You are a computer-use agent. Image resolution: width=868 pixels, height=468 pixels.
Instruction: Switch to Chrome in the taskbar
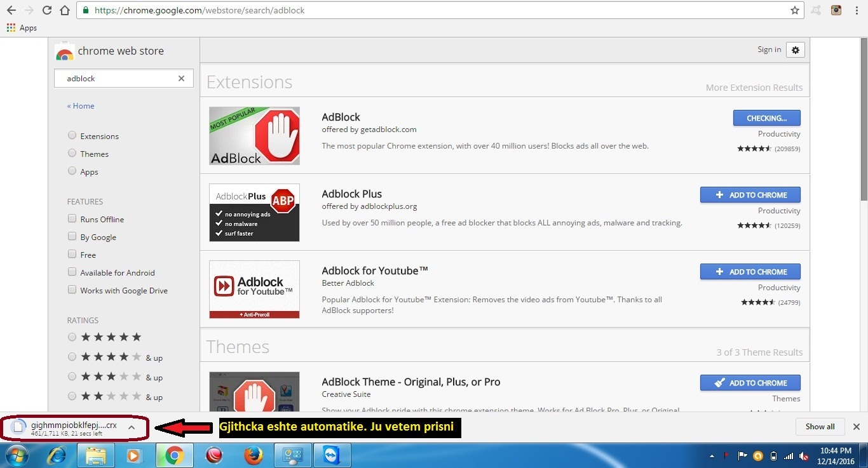point(175,456)
